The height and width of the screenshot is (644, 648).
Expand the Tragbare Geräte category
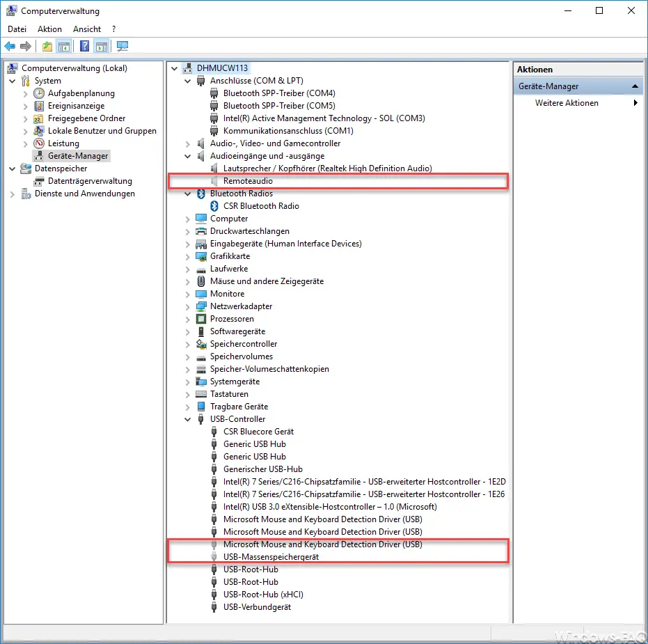[188, 407]
